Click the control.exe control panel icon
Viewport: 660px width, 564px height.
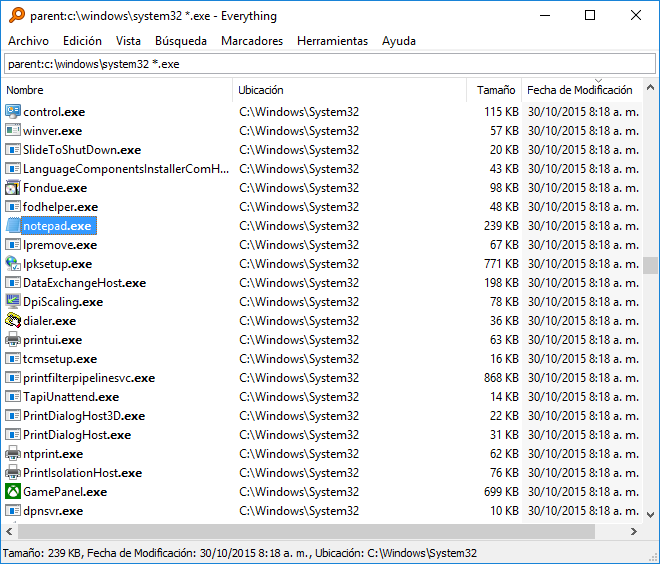point(13,112)
